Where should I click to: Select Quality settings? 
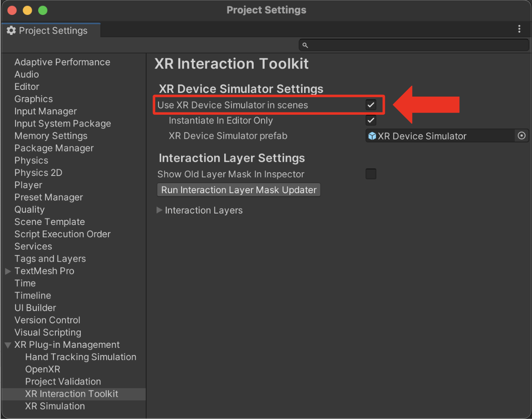coord(30,209)
